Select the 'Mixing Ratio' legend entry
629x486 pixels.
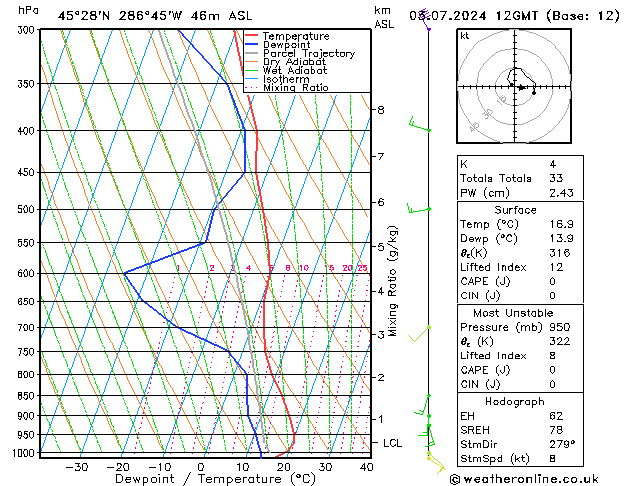point(296,87)
